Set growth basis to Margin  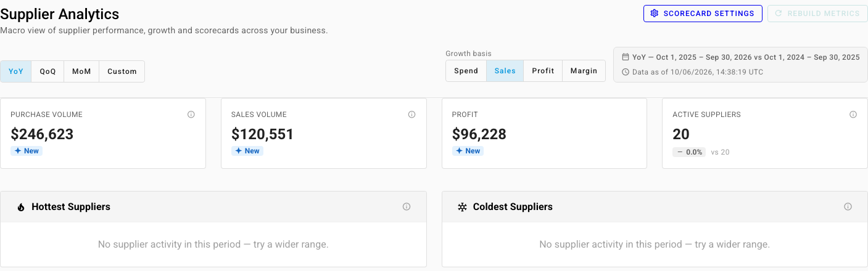(x=584, y=71)
